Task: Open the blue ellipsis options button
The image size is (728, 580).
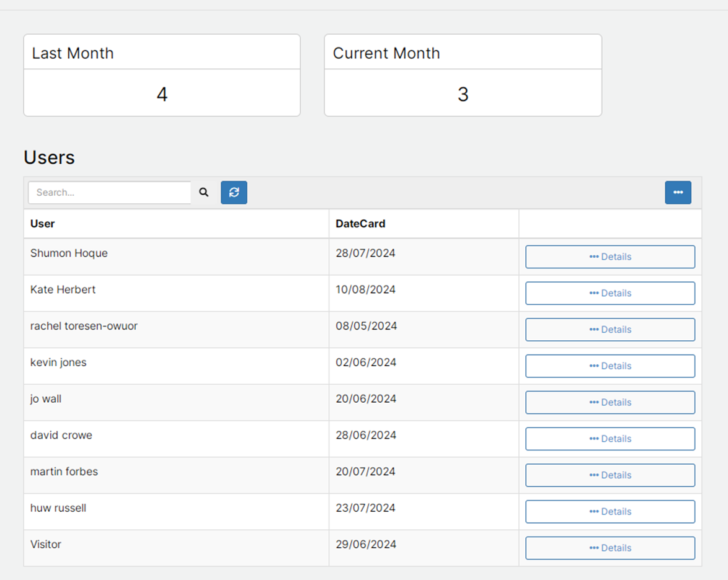Action: point(678,193)
